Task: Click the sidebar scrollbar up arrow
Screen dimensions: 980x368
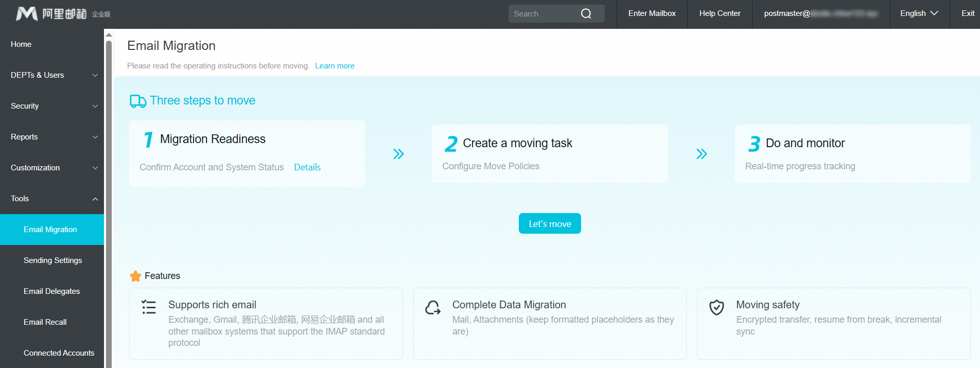Action: pyautogui.click(x=109, y=35)
